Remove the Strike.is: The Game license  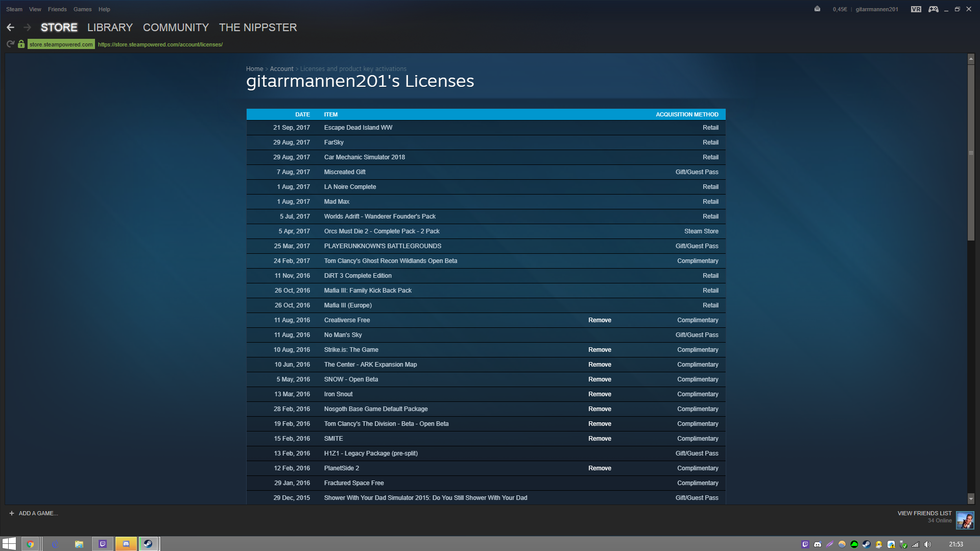(x=600, y=350)
